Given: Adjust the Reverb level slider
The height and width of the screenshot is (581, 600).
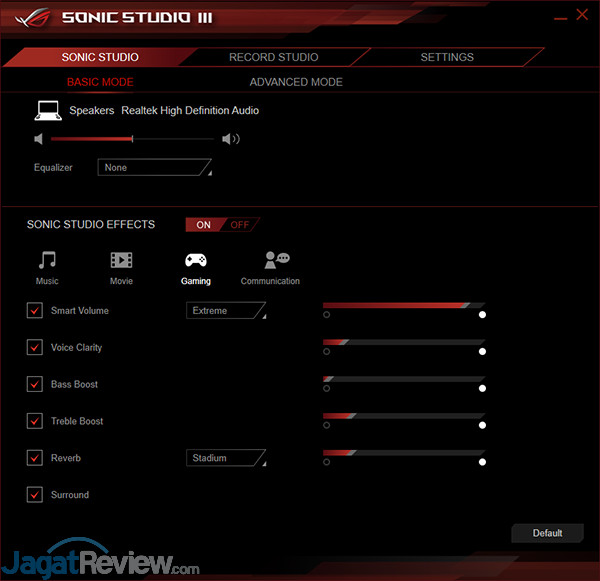Looking at the screenshot, I should tap(404, 453).
